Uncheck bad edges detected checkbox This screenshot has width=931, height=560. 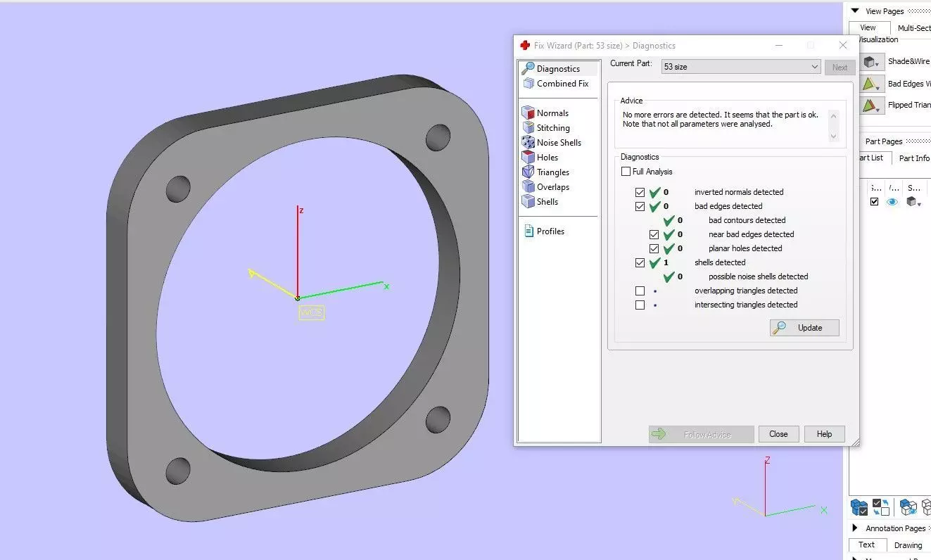(x=640, y=206)
